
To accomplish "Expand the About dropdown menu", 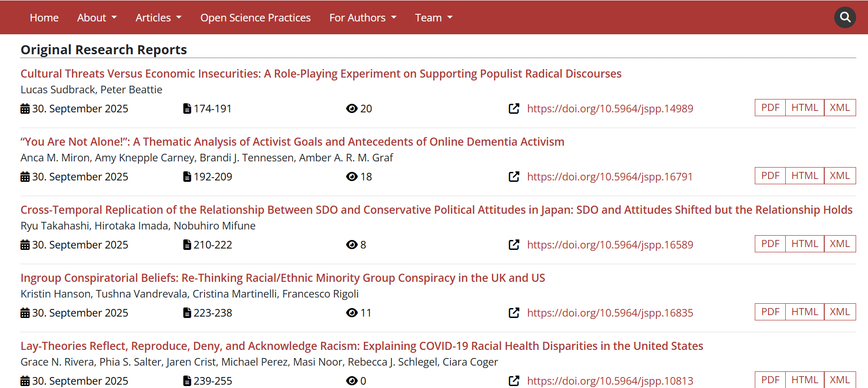I will 97,18.
